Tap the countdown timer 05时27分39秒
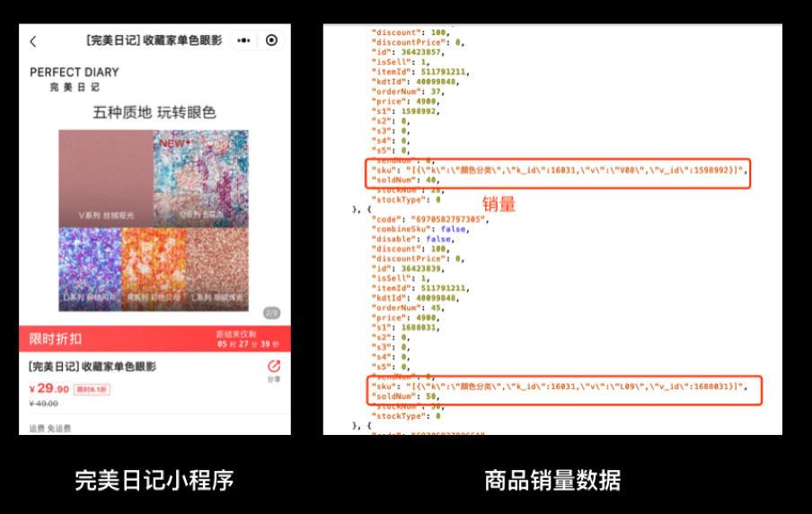 (248, 344)
